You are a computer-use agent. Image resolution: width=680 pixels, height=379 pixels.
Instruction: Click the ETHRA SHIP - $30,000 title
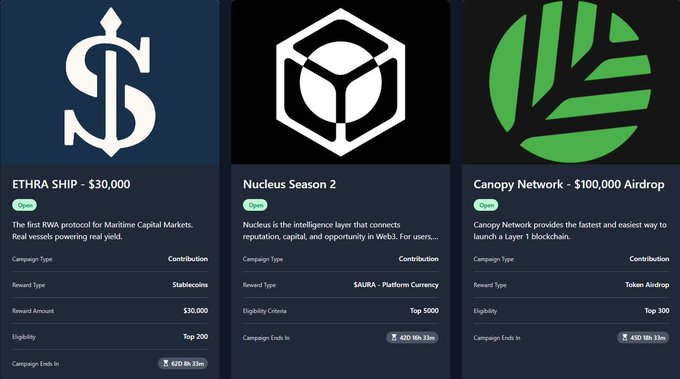(x=71, y=184)
